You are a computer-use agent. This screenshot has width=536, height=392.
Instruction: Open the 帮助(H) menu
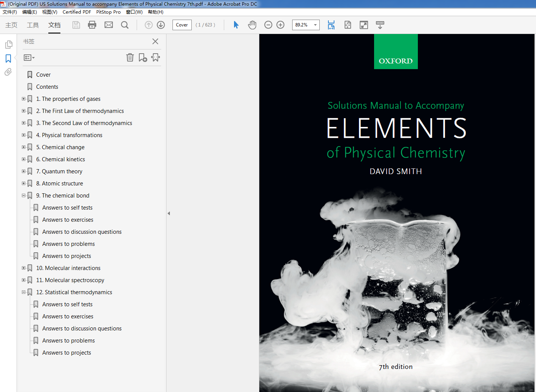pos(156,12)
